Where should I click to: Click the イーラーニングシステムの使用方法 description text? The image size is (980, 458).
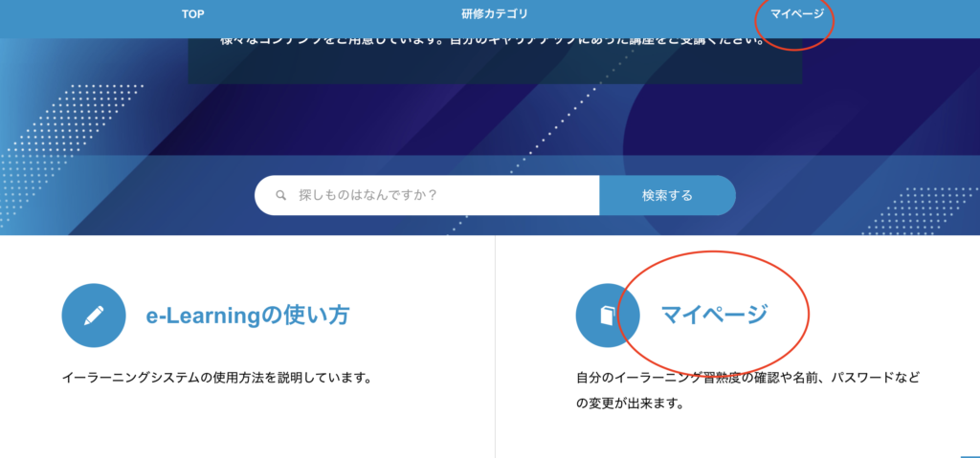[215, 377]
